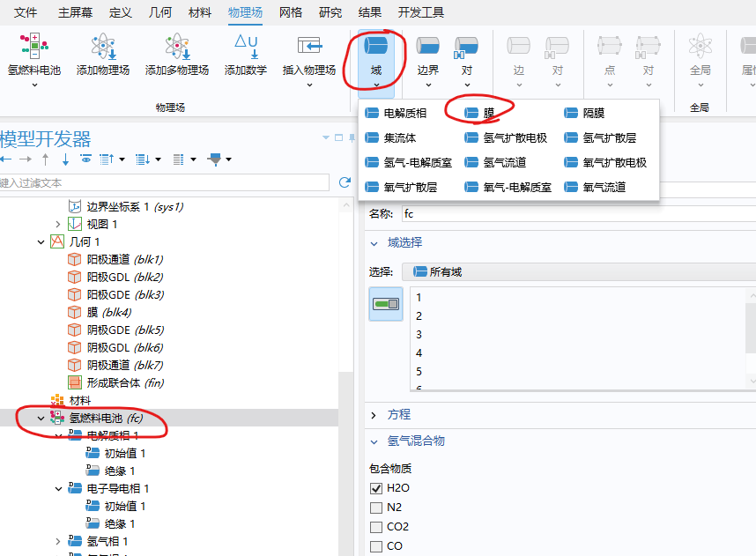Open the 选择 所有域 dropdown

579,272
